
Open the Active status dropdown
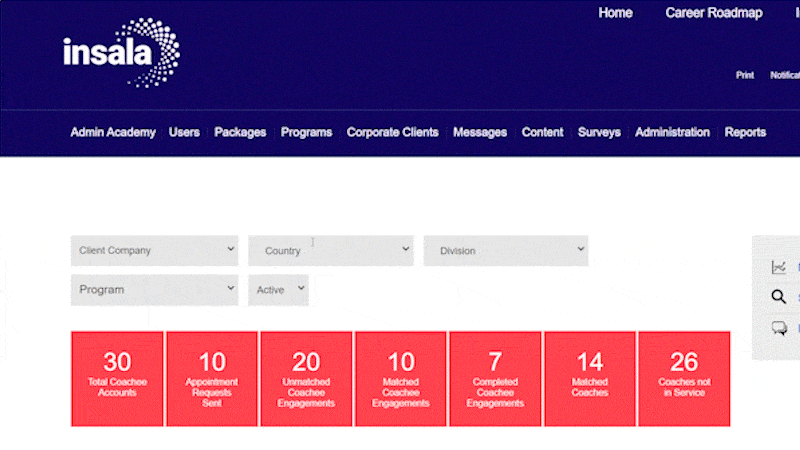278,290
